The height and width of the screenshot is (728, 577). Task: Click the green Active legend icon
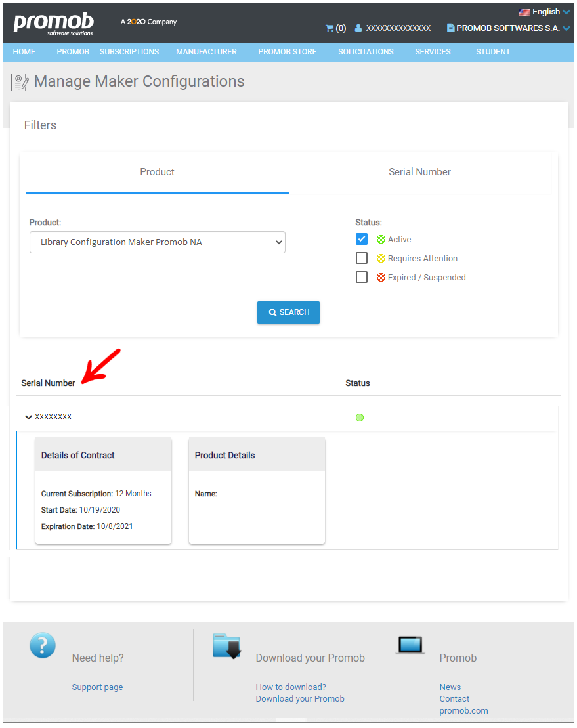(381, 240)
